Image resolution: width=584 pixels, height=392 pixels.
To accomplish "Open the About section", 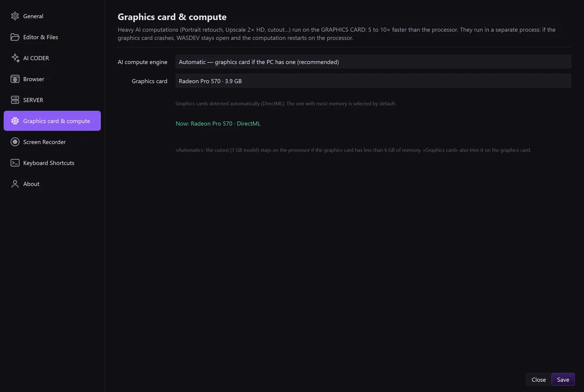I will coord(52,184).
